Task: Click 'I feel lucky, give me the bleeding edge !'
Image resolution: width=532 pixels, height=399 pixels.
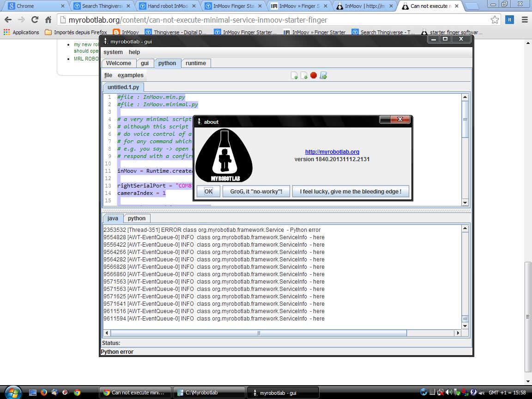Action: (x=351, y=191)
